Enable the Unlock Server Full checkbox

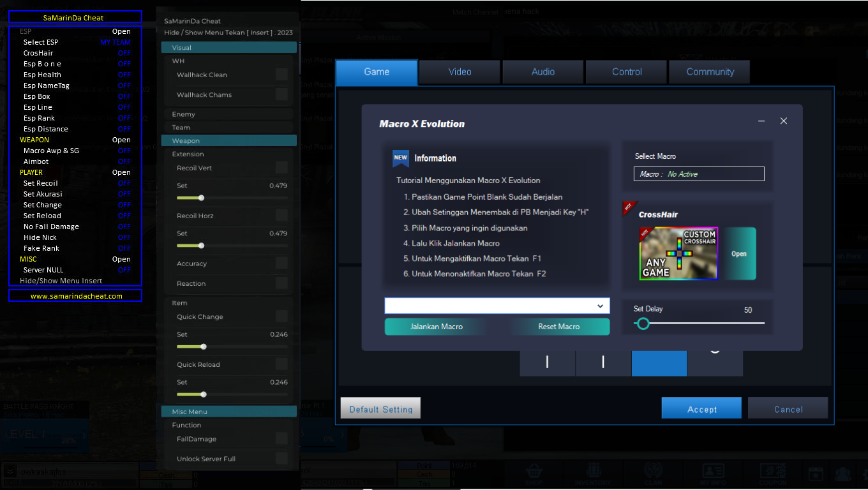tap(281, 459)
